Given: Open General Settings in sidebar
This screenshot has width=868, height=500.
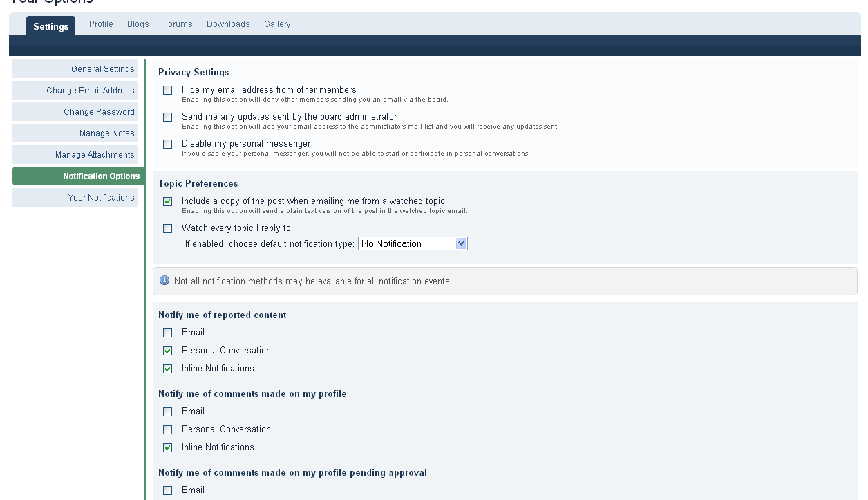Looking at the screenshot, I should tap(102, 69).
